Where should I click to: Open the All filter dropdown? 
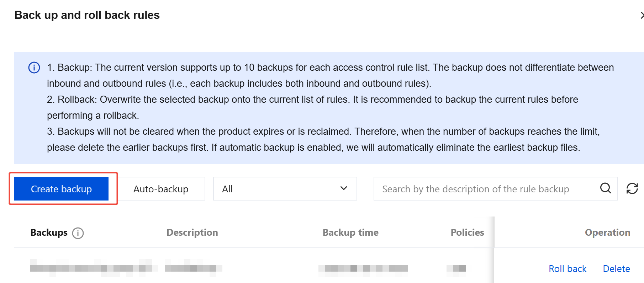coord(285,189)
